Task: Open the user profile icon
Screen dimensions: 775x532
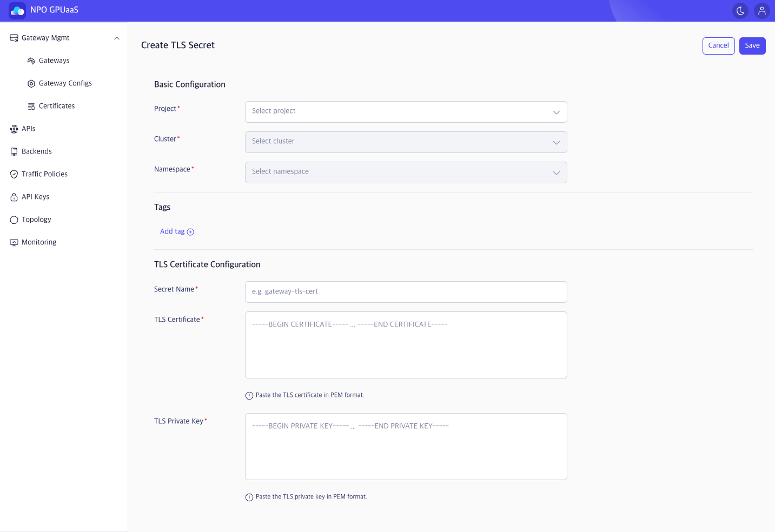Action: (762, 11)
